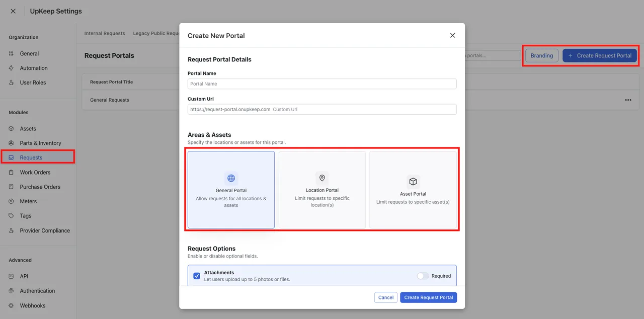Click the Tags icon in sidebar
The height and width of the screenshot is (319, 644).
point(12,216)
